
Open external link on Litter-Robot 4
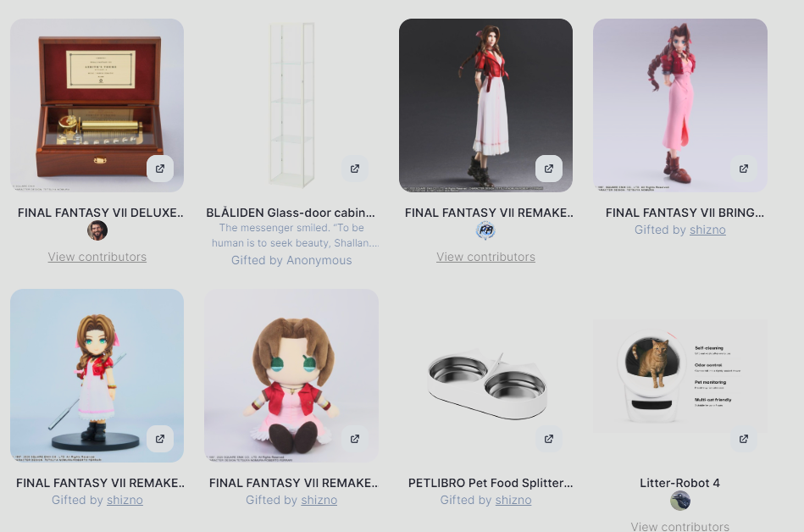tap(744, 439)
